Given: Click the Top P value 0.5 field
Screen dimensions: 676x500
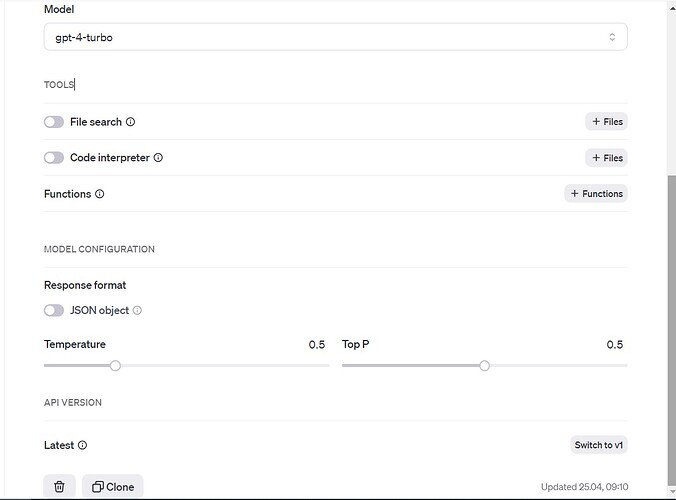Looking at the screenshot, I should click(614, 344).
